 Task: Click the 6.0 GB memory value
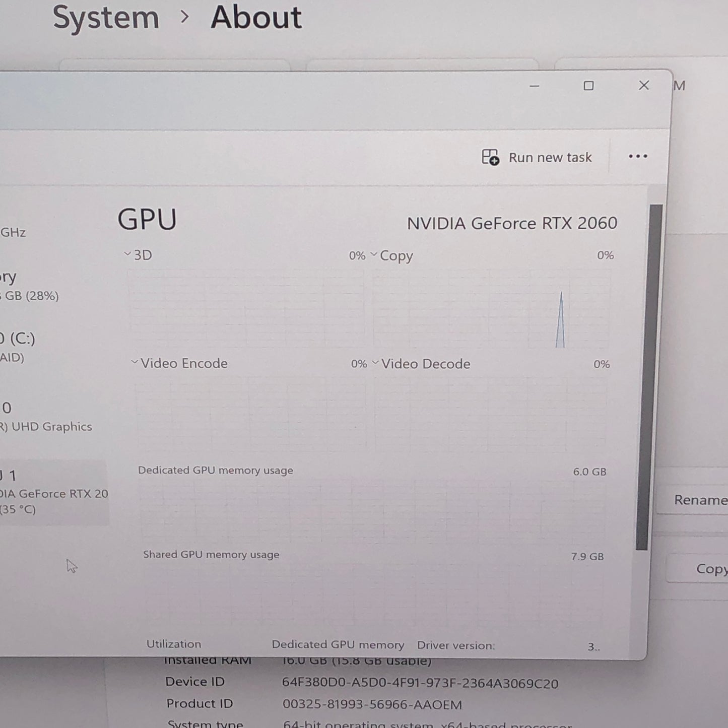pyautogui.click(x=589, y=472)
